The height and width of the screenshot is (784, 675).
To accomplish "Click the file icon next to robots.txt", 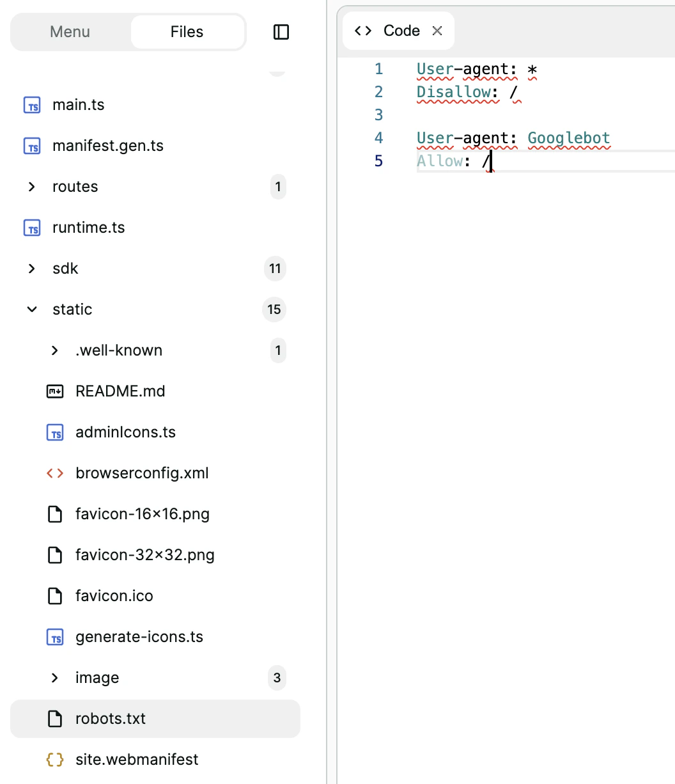I will [55, 718].
